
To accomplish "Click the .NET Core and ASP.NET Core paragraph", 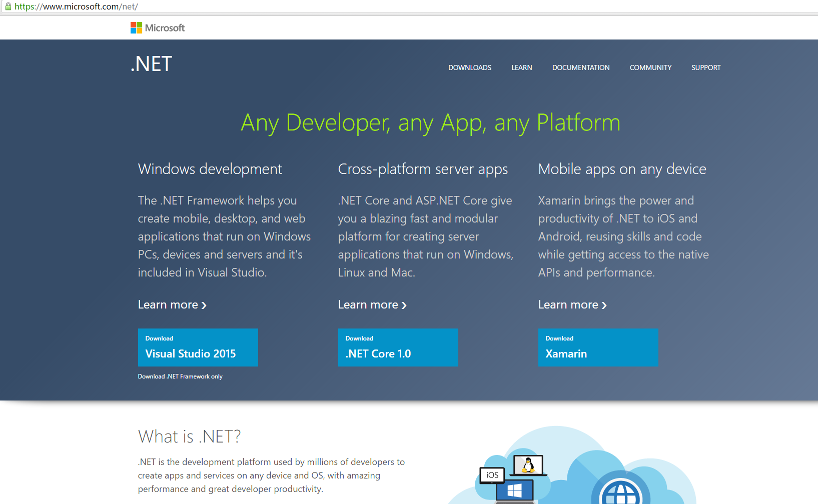I will tap(426, 236).
